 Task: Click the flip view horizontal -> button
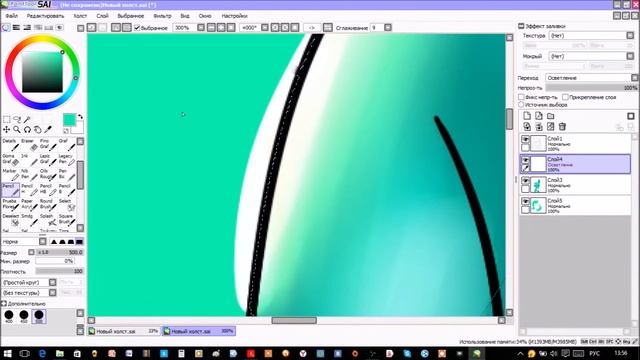[x=311, y=28]
